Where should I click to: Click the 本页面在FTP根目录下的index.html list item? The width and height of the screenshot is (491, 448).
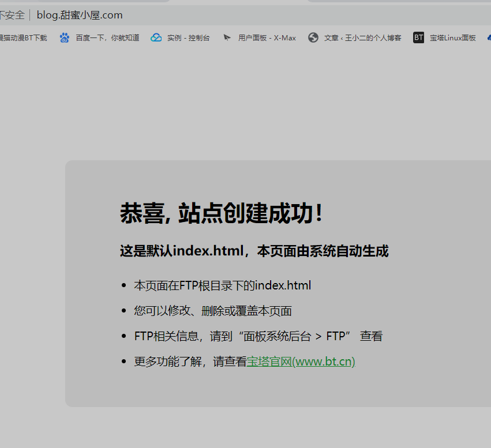[222, 285]
